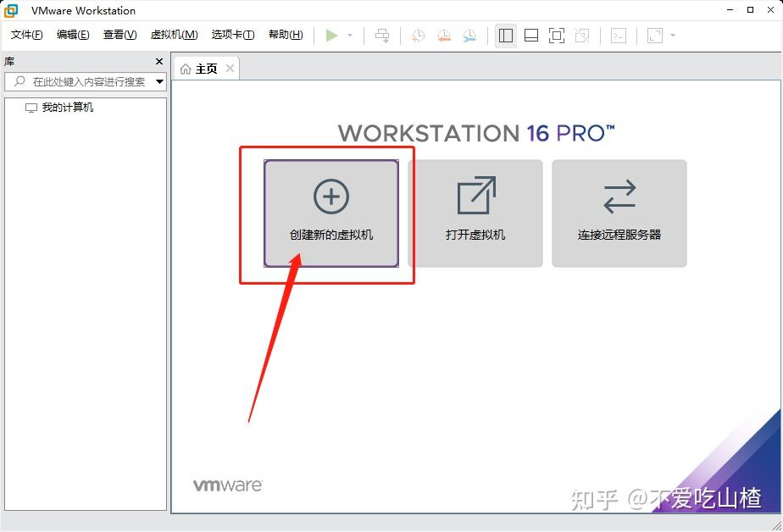Select 打开虚拟机 to open a VM
This screenshot has height=532, width=783.
(476, 212)
